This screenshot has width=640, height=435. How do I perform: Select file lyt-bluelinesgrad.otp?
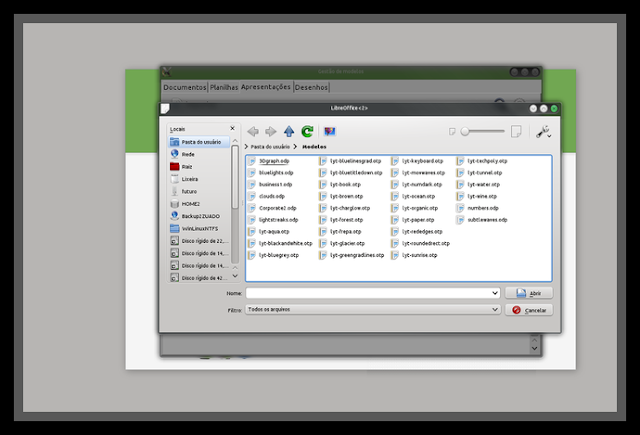[350, 161]
